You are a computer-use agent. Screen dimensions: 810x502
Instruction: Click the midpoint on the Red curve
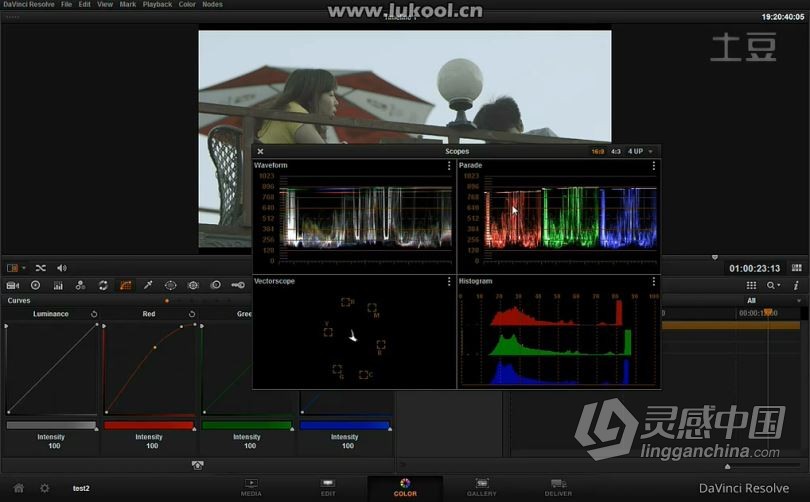point(155,348)
